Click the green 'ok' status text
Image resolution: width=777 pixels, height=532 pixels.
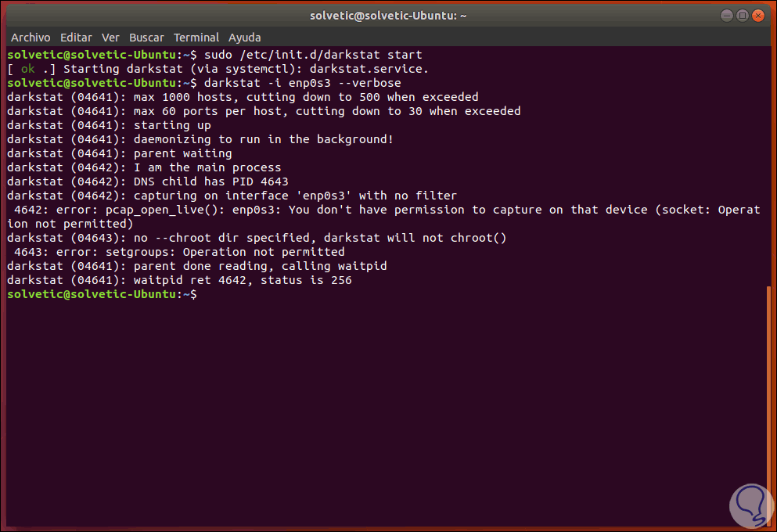(28, 69)
